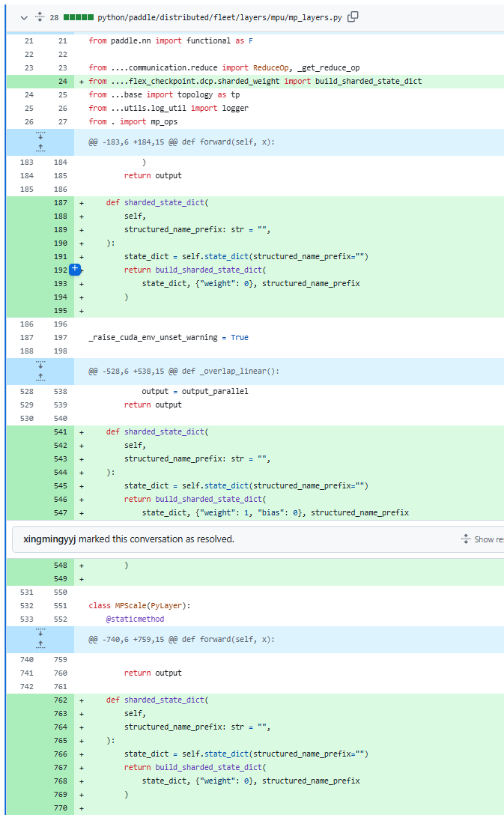Viewport: 504px width, 815px height.
Task: Copy the mp_layers.py file path
Action: [x=353, y=16]
